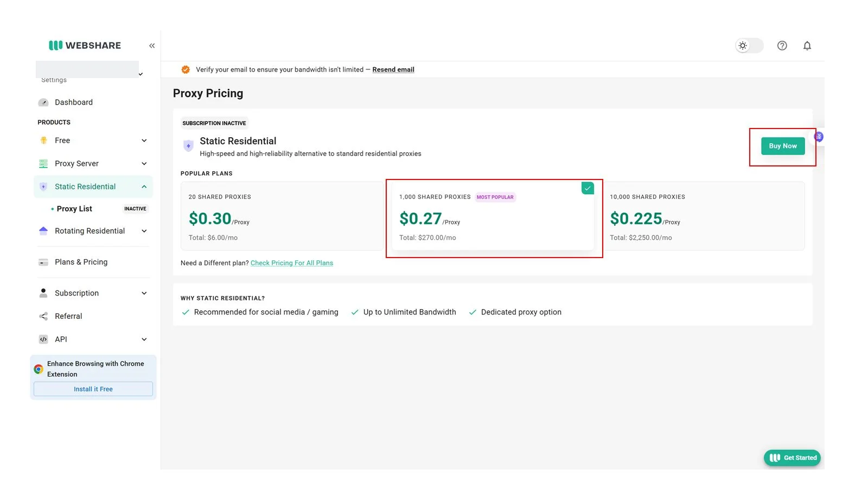Click the API code icon
Image resolution: width=868 pixels, height=488 pixels.
point(43,339)
